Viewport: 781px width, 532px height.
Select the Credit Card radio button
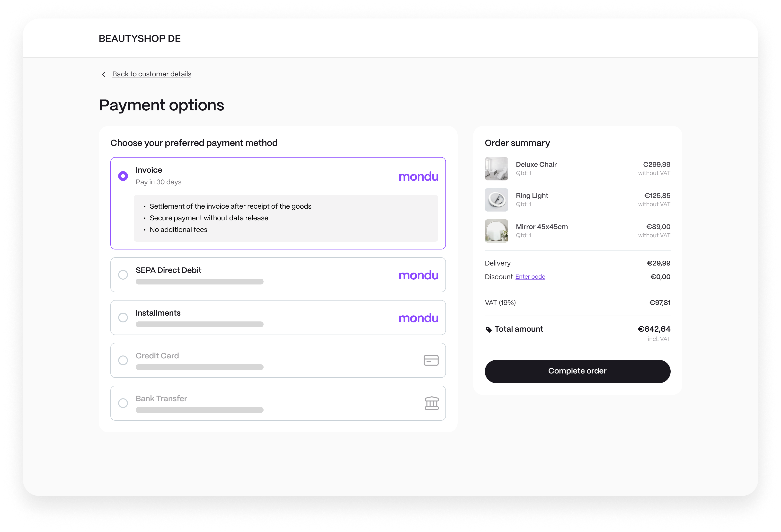[123, 360]
